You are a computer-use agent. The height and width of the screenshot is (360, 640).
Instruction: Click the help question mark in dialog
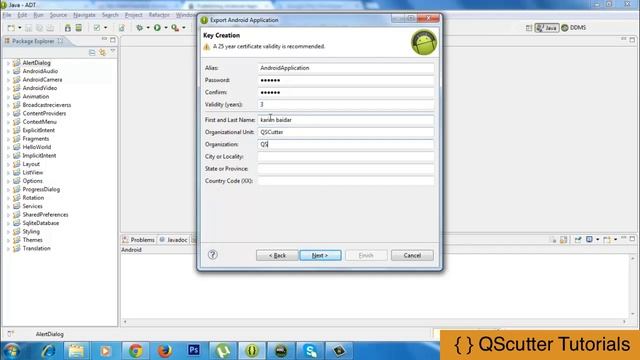(212, 255)
